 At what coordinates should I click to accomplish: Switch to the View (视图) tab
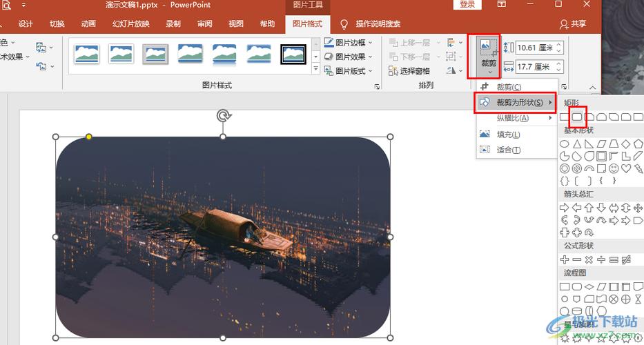pyautogui.click(x=236, y=24)
